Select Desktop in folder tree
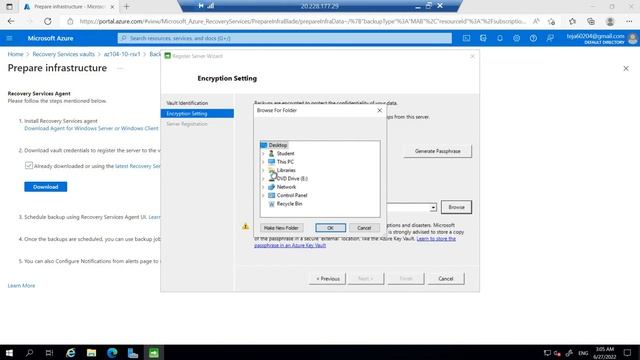This screenshot has height=360, width=640. tap(278, 145)
